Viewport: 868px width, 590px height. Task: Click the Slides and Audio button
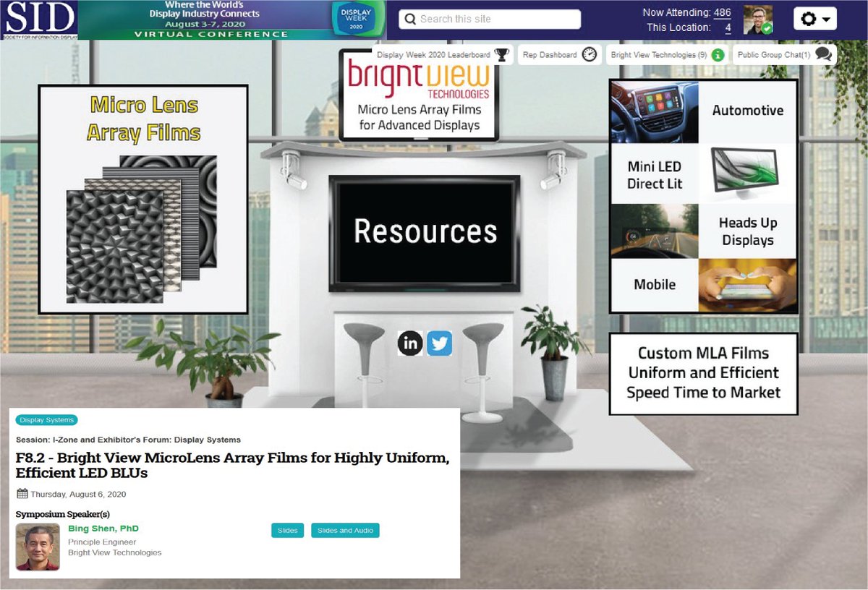coord(345,531)
